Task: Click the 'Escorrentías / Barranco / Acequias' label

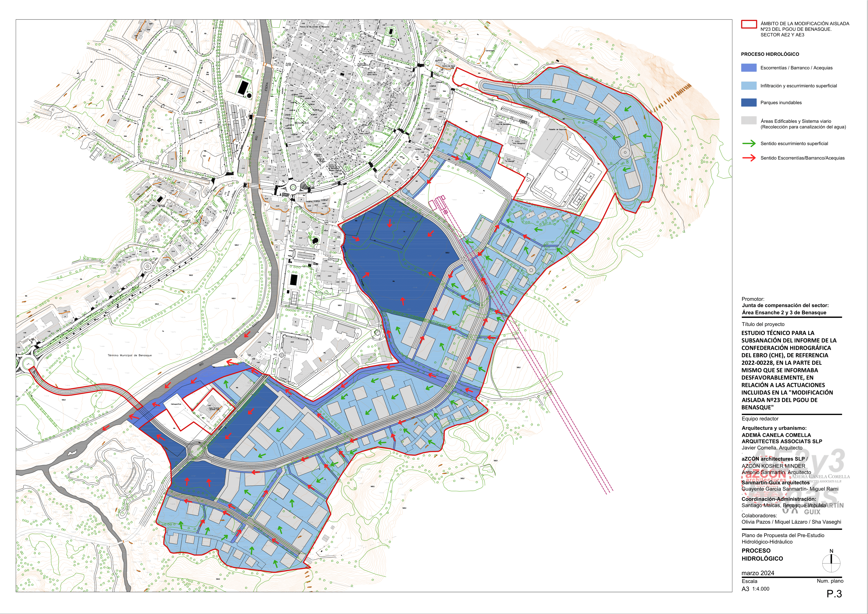Action: click(797, 68)
